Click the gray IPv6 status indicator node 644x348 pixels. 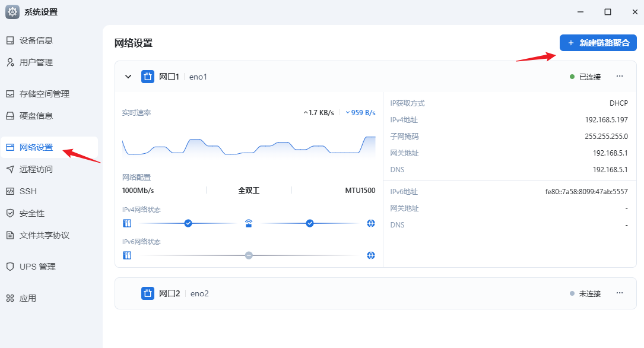pyautogui.click(x=249, y=255)
